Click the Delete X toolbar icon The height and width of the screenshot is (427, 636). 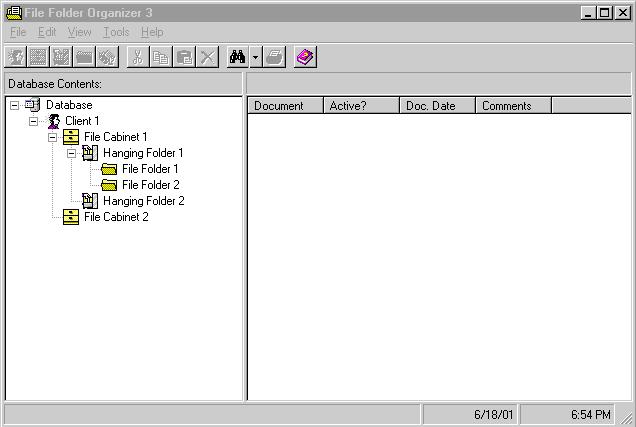207,57
